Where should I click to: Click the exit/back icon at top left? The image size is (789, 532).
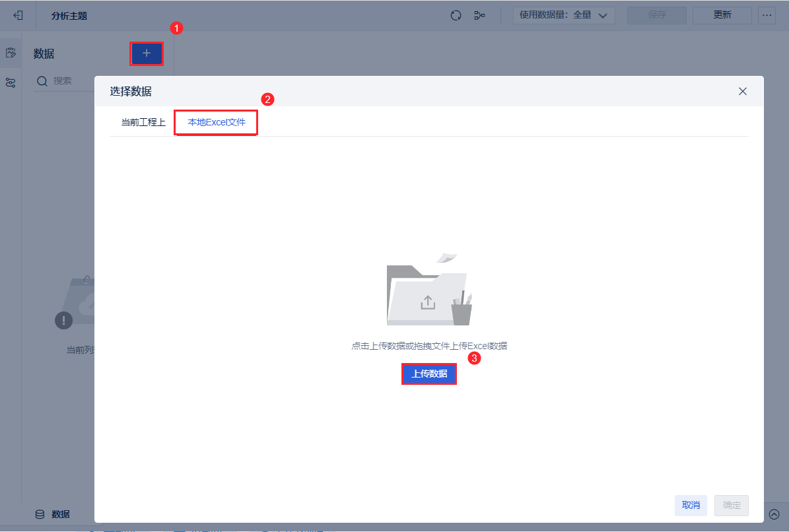click(18, 16)
